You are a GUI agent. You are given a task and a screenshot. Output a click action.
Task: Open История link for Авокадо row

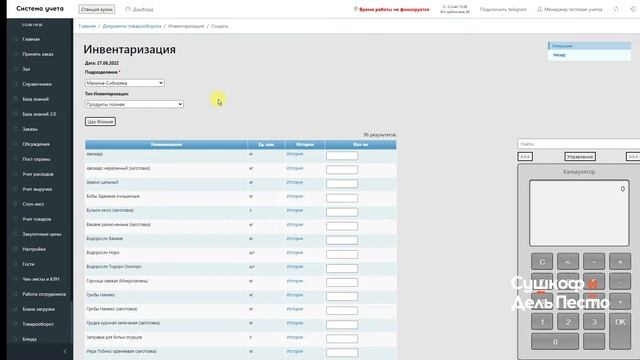point(295,154)
